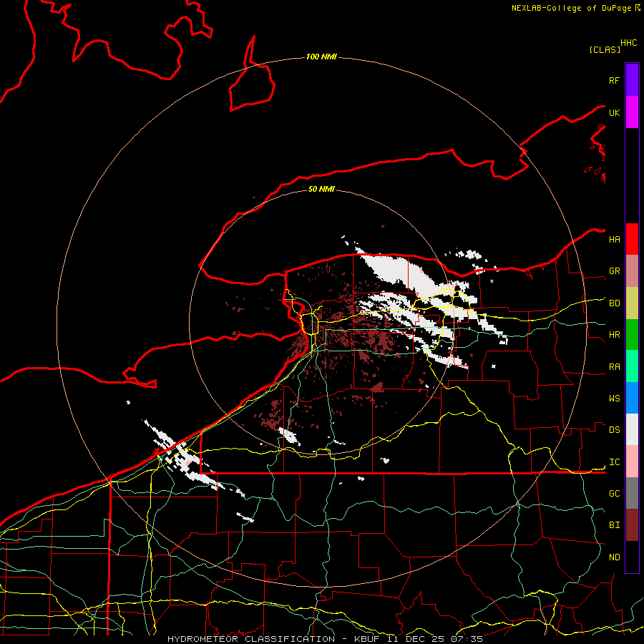Click the 'KBUF' radar site identifier

click(366, 639)
